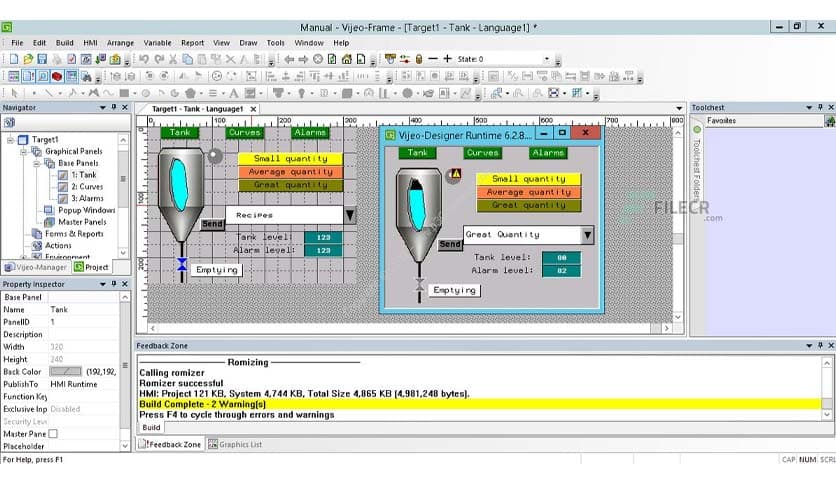Pin the Feedback Zone panel

[x=820, y=345]
